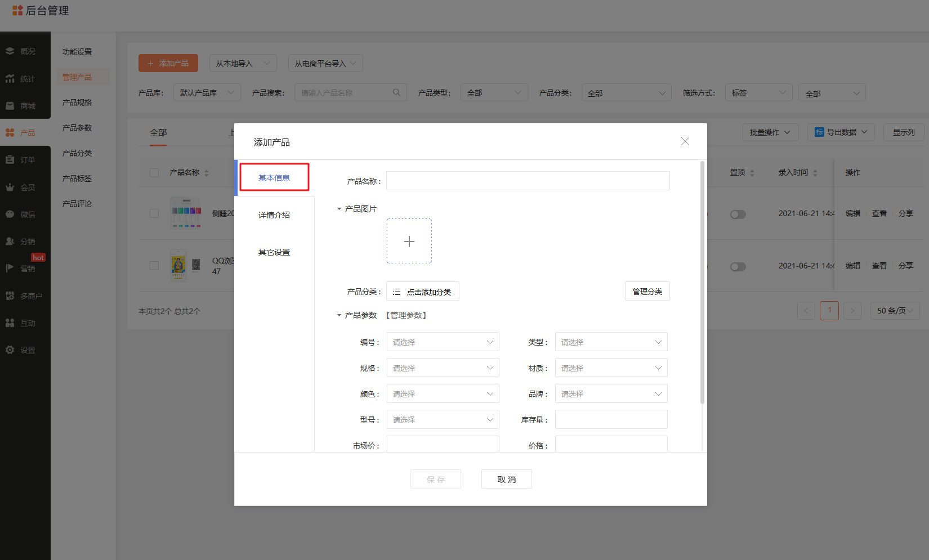Open the 多商户 multi-merchant icon
This screenshot has height=560, width=929.
10,296
